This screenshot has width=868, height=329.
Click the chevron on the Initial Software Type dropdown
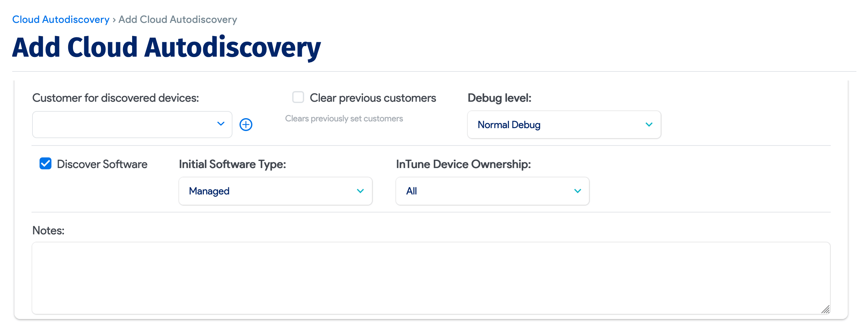(361, 191)
